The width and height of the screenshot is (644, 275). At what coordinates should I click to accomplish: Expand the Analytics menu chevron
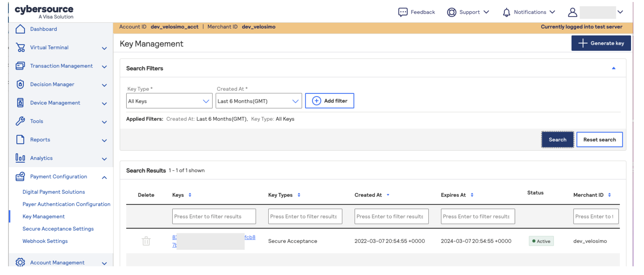tap(104, 159)
